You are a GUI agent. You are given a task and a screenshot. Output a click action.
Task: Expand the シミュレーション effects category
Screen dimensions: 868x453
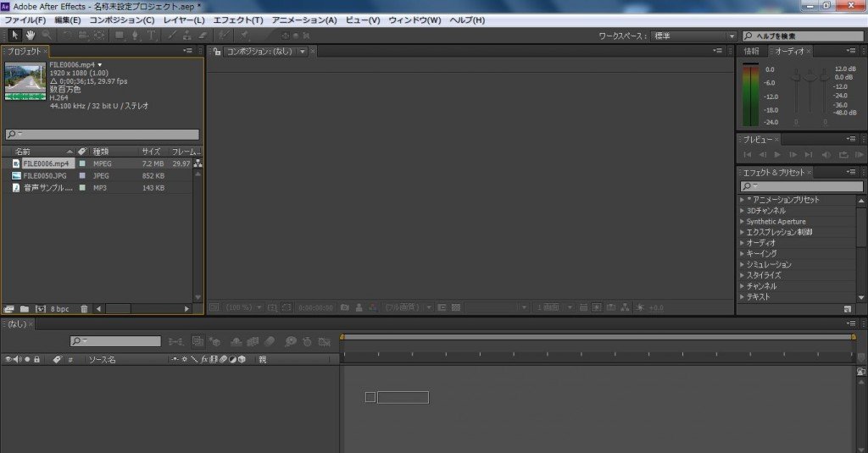(x=743, y=264)
